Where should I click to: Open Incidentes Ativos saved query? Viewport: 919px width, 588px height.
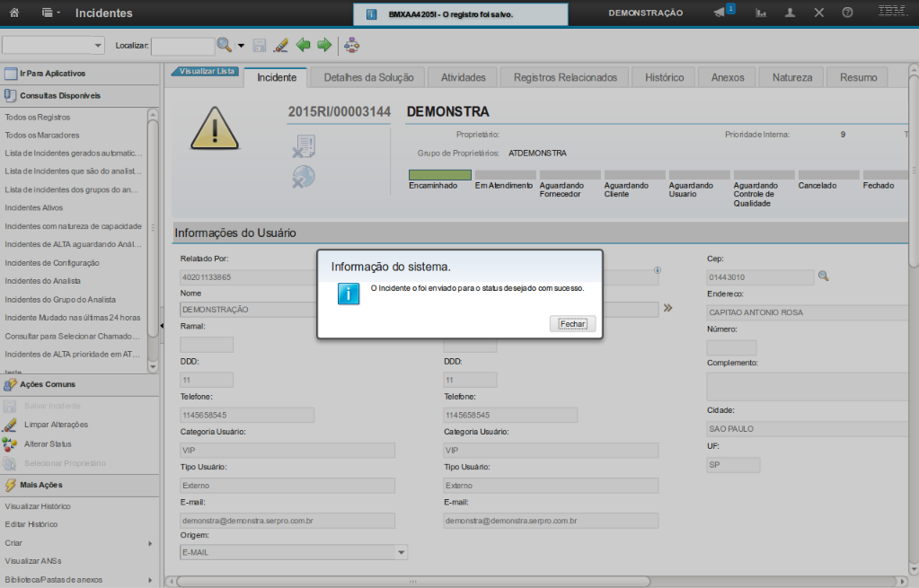pyautogui.click(x=34, y=207)
